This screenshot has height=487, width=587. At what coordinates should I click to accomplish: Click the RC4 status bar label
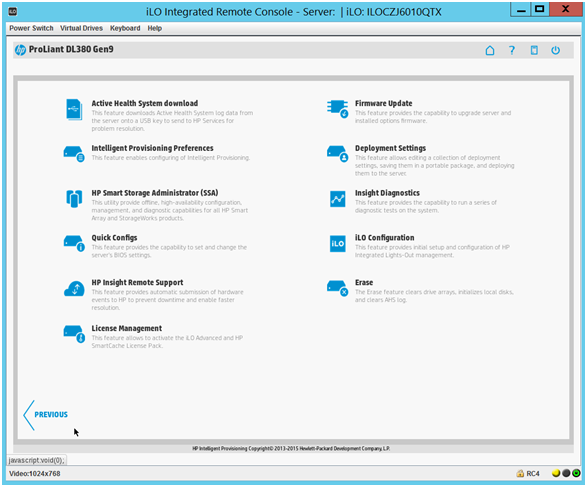tap(533, 474)
